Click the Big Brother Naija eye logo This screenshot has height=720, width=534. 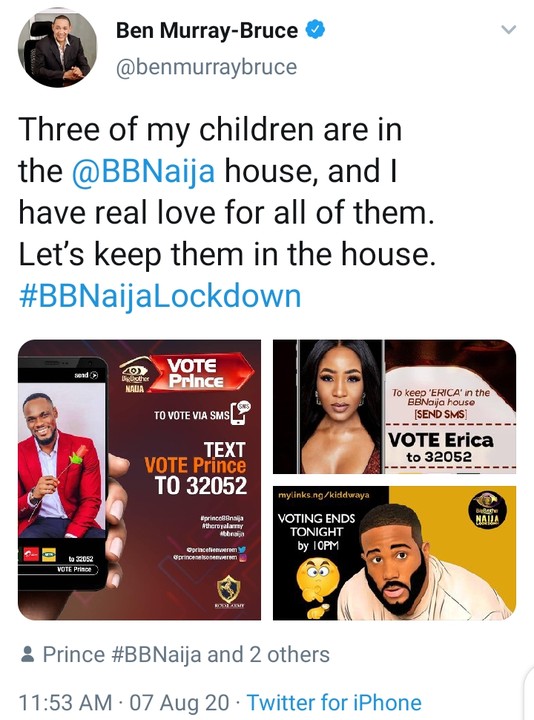[x=134, y=375]
